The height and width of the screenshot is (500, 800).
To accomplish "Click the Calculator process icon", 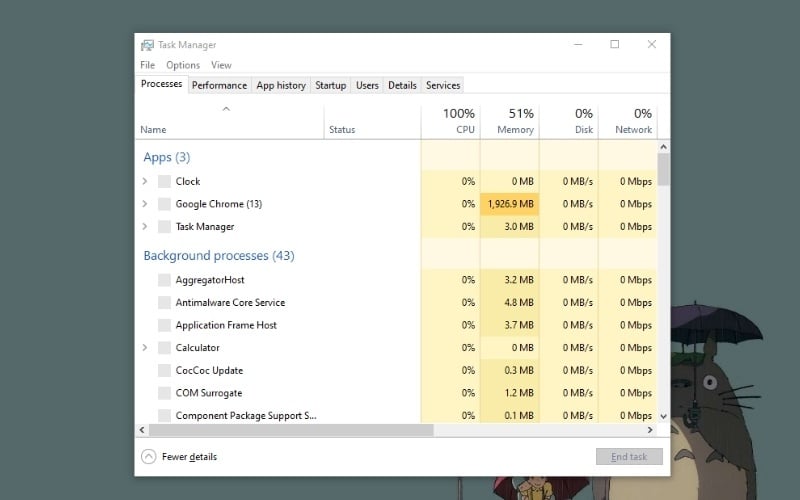I will point(164,347).
